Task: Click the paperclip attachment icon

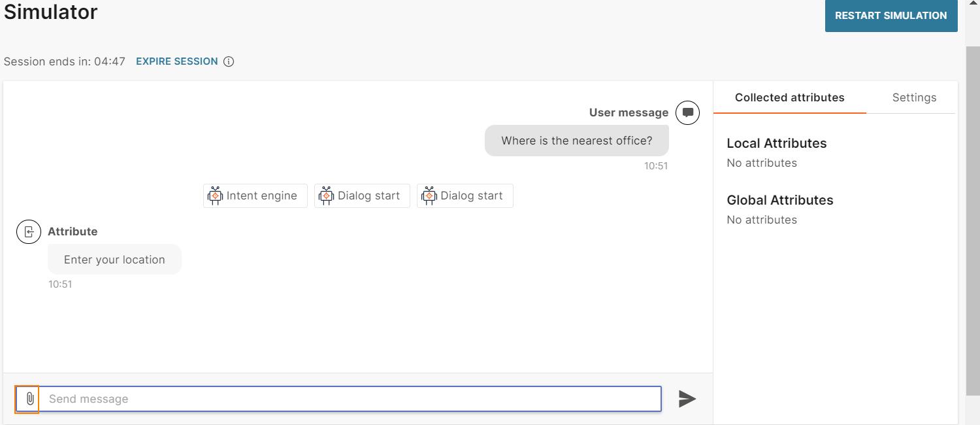Action: (29, 399)
